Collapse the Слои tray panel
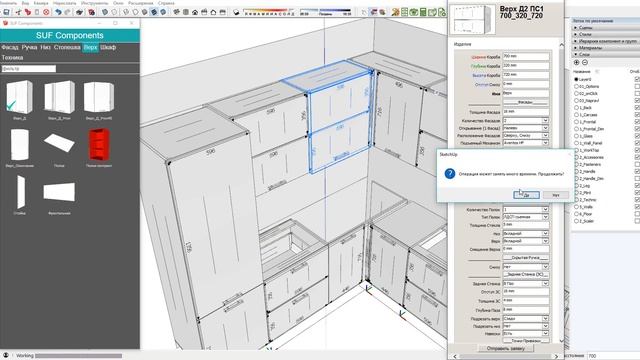 [x=605, y=54]
